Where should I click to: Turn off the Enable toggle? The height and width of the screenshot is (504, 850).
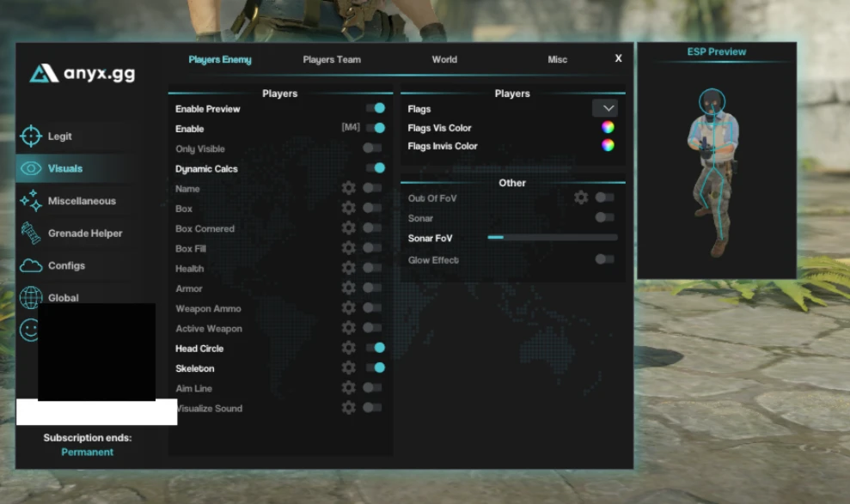375,128
